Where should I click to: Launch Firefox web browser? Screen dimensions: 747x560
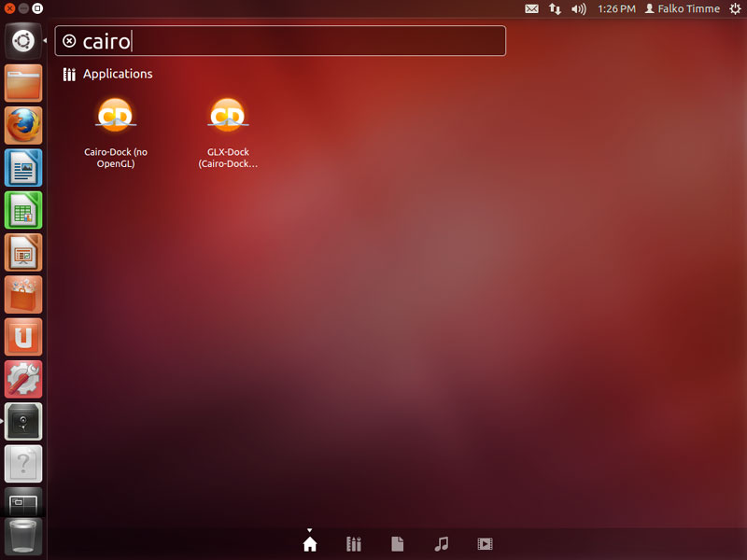pyautogui.click(x=22, y=126)
